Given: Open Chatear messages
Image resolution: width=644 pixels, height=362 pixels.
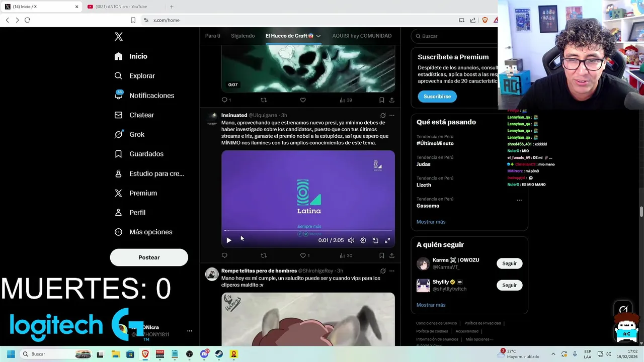Looking at the screenshot, I should (x=134, y=115).
